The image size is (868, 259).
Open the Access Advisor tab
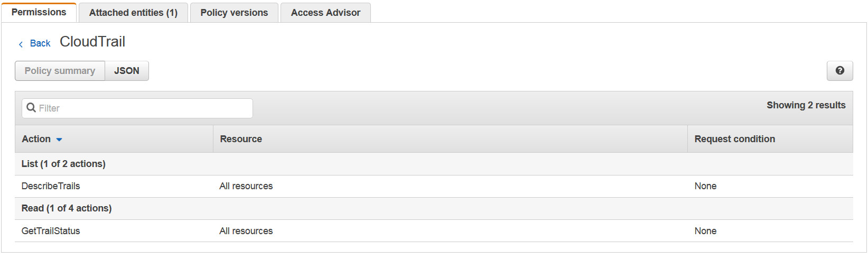(325, 13)
